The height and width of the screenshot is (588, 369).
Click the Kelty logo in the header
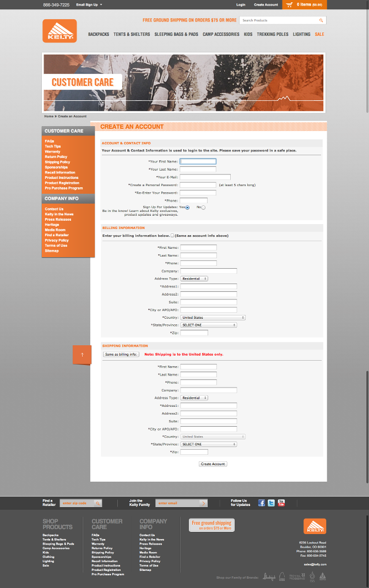tap(59, 31)
